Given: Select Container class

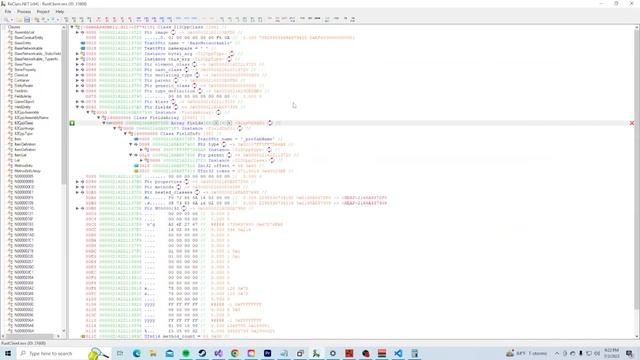Looking at the screenshot, I should 22,80.
